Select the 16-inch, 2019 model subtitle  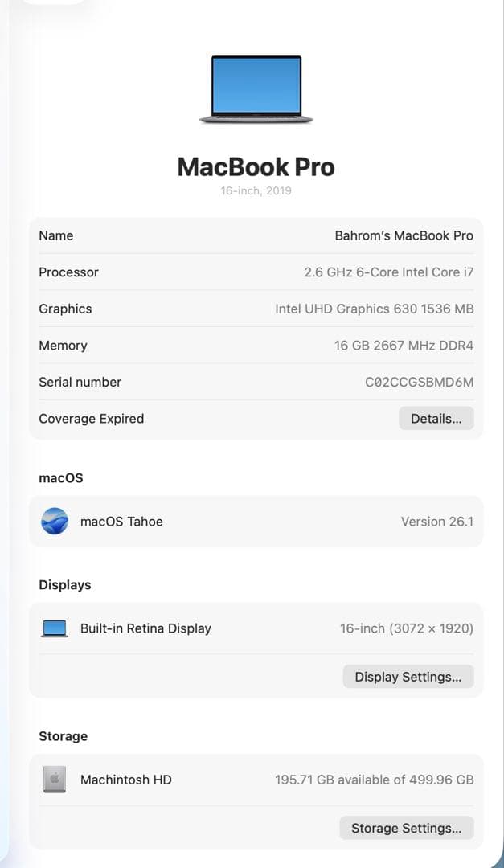256,190
